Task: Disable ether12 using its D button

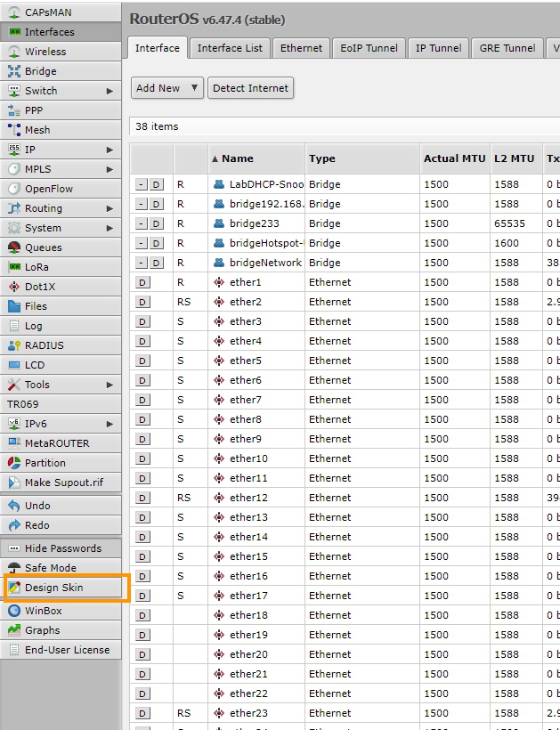Action: click(142, 498)
